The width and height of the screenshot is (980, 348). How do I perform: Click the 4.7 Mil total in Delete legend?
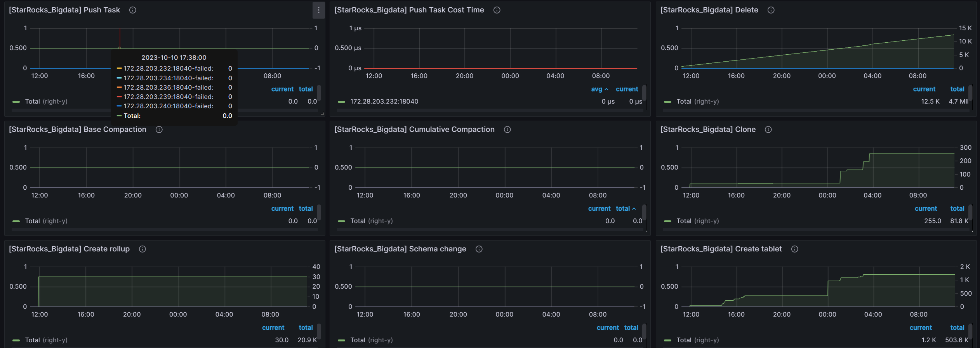click(x=959, y=102)
